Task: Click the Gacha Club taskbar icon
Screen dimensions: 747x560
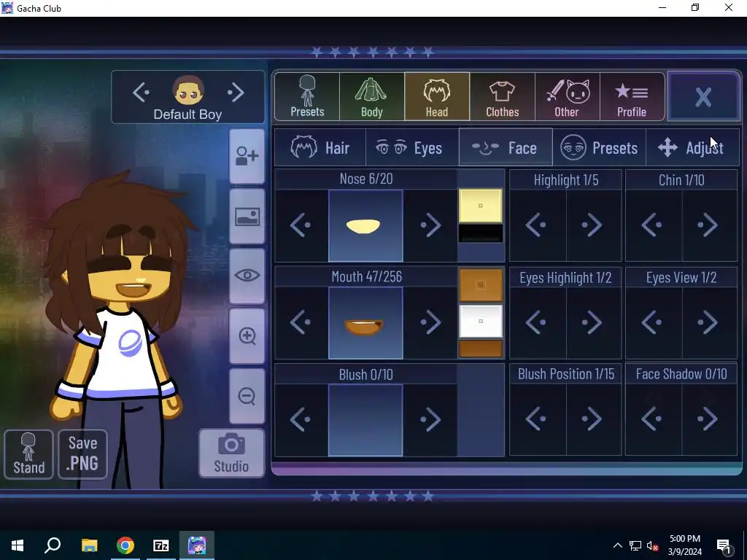Action: coord(197,545)
